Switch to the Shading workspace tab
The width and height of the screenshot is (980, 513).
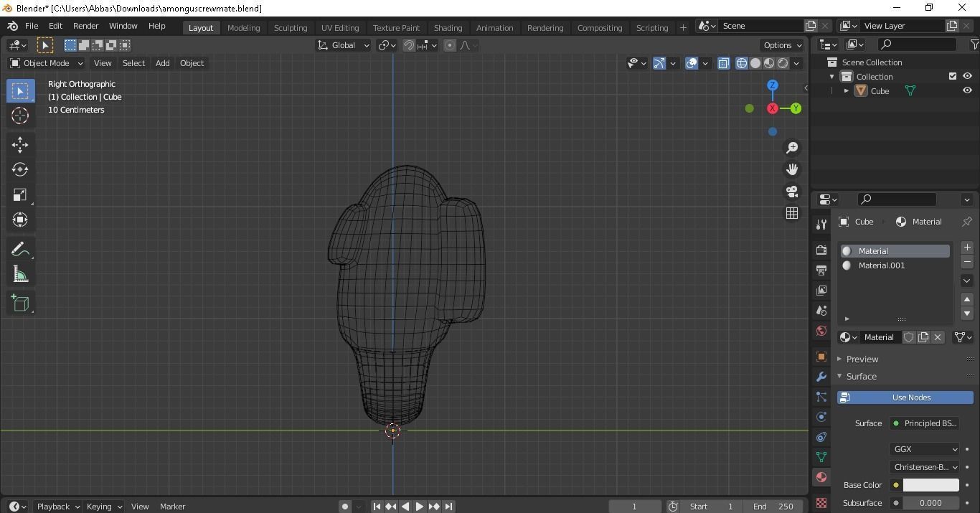448,27
